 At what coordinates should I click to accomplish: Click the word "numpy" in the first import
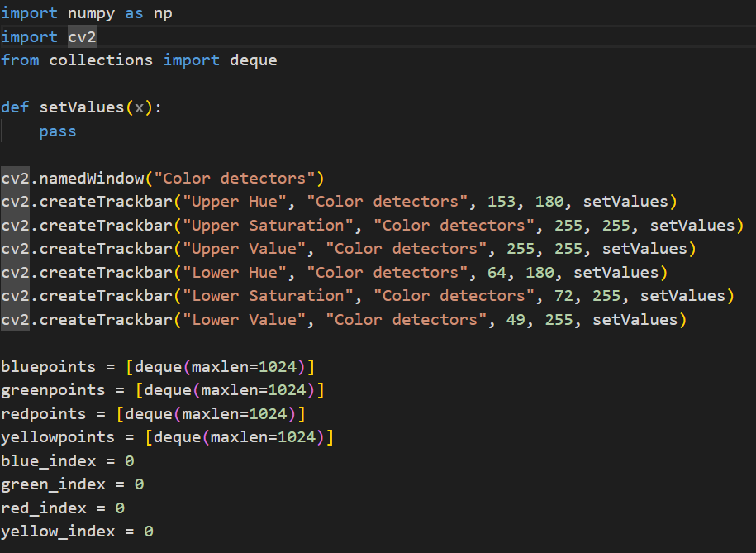click(91, 13)
